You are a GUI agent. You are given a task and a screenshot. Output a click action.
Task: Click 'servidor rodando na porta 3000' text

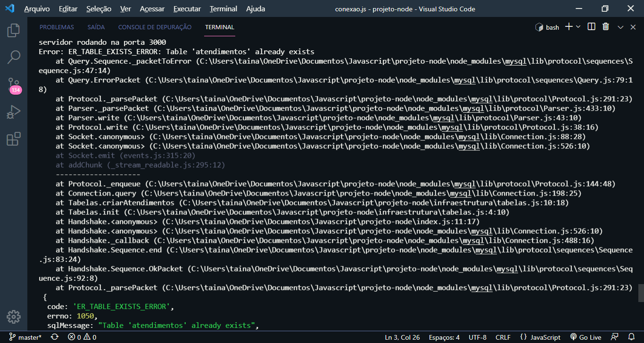(102, 42)
